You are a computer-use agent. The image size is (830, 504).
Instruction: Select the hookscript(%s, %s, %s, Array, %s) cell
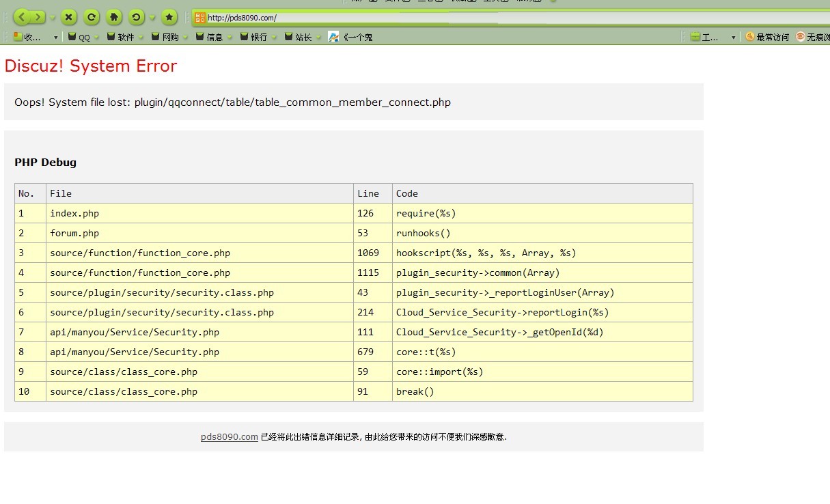coord(542,253)
